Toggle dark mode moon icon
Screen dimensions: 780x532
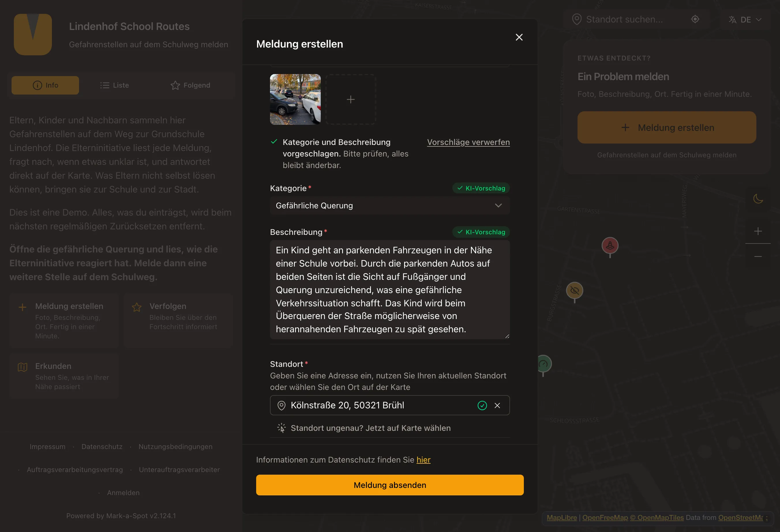[x=758, y=199]
